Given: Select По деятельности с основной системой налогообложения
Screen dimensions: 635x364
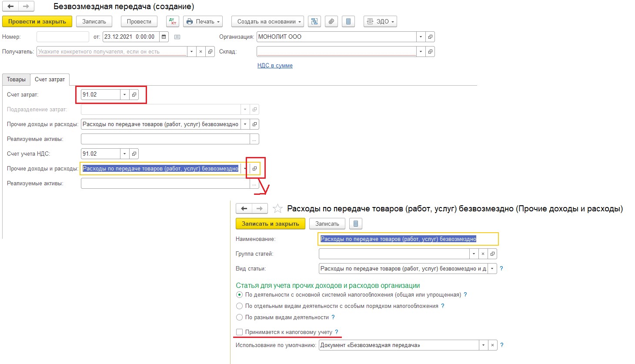Looking at the screenshot, I should (239, 294).
